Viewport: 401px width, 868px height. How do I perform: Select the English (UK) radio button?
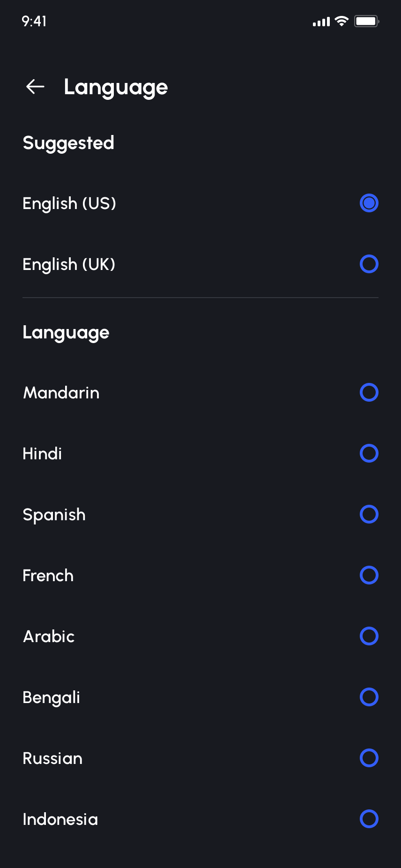369,264
